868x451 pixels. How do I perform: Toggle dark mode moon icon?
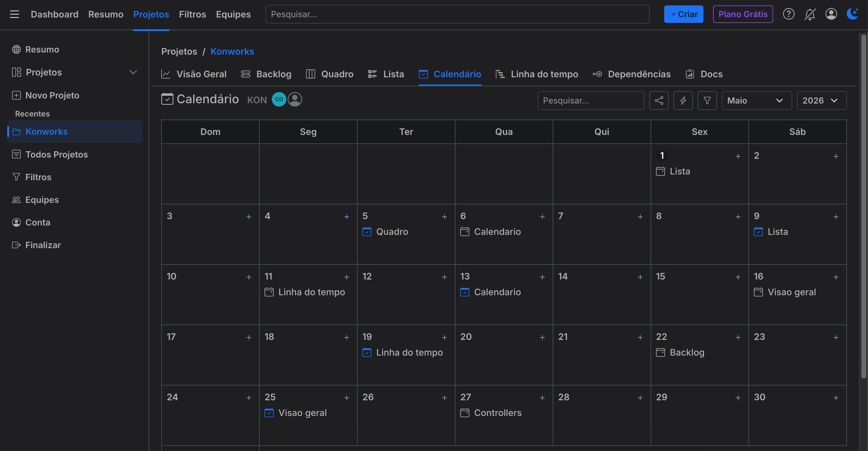(852, 14)
